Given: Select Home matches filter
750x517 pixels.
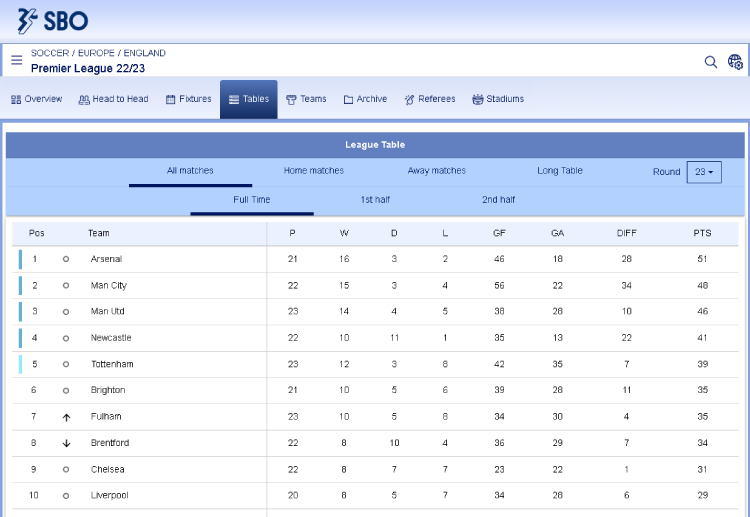Looking at the screenshot, I should [313, 171].
